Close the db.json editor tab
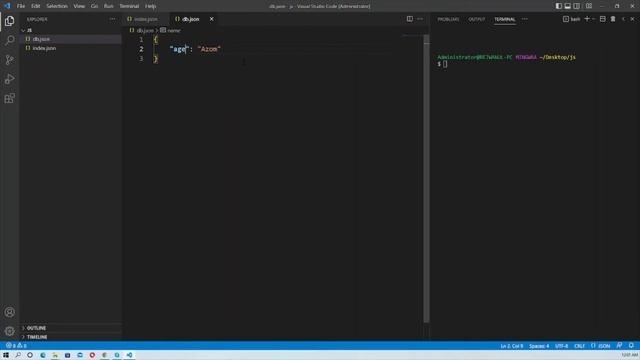The width and height of the screenshot is (640, 360). tap(211, 19)
